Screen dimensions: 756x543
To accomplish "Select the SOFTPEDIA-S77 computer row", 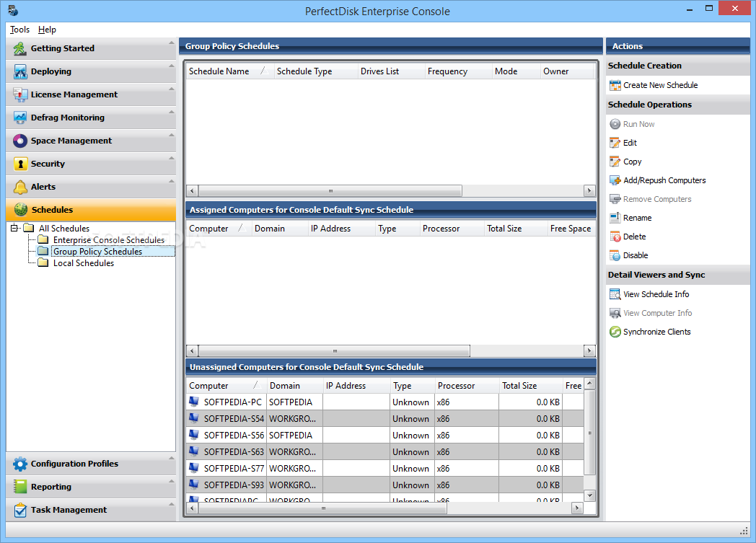I will click(384, 468).
